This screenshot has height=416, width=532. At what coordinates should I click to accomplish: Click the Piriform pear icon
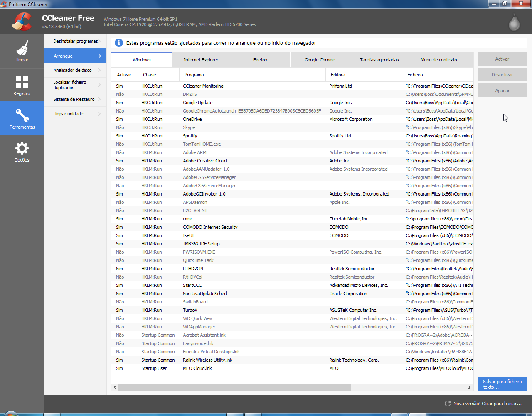[x=514, y=22]
